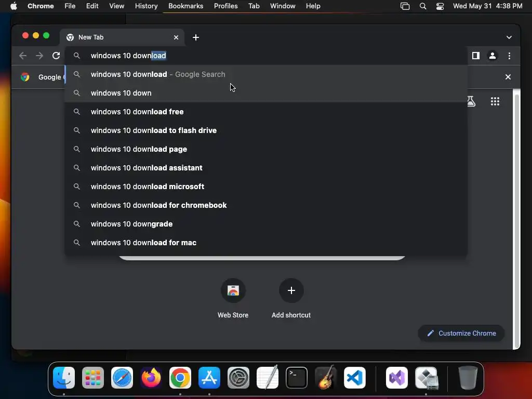Open Safari from the Dock
Image resolution: width=532 pixels, height=399 pixels.
click(122, 378)
